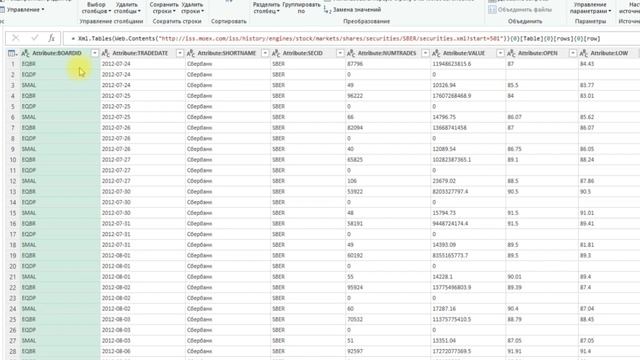Click data type icon of Attribute:TRADEDATE column
This screenshot has height=360, width=640.
(x=105, y=53)
